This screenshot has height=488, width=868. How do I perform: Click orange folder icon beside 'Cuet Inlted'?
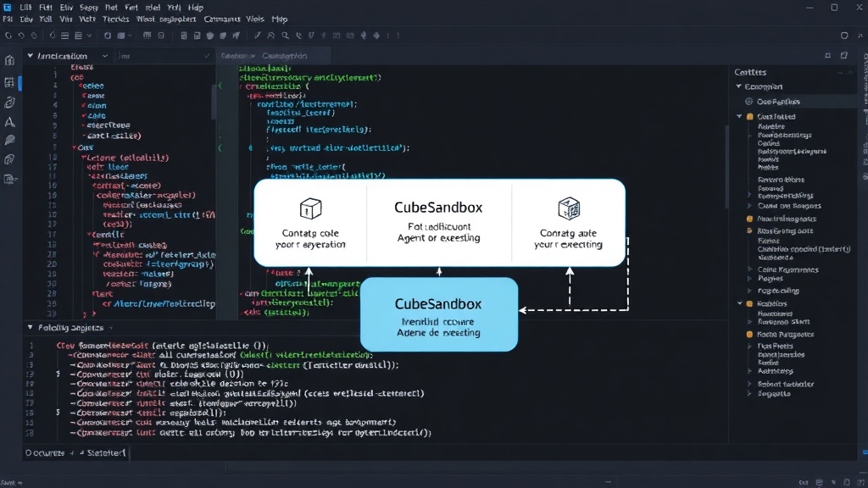(x=750, y=117)
